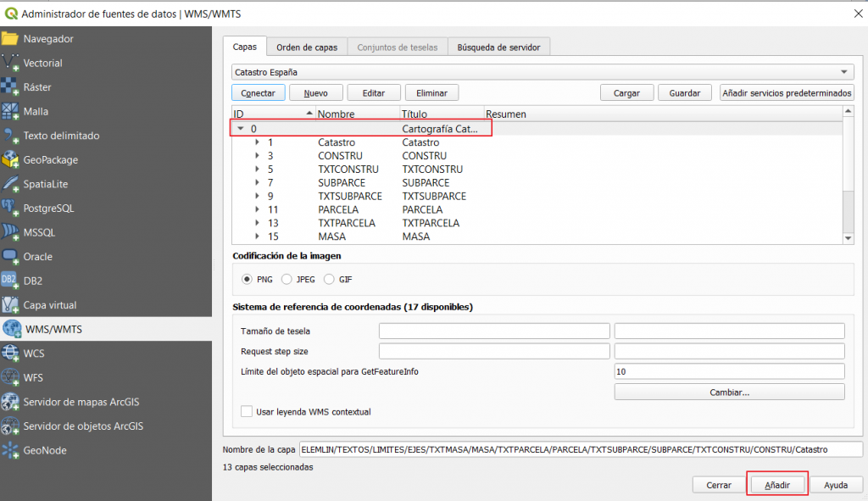Click the Guardar button

685,93
